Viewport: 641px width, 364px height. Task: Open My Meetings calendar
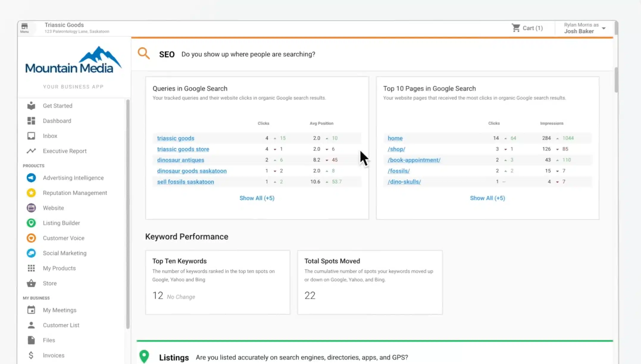pos(60,310)
